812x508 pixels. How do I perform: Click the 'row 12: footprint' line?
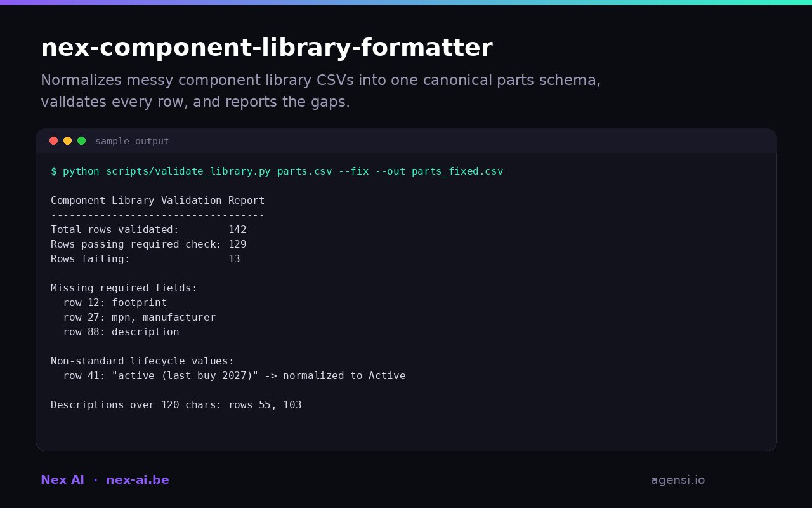point(115,303)
